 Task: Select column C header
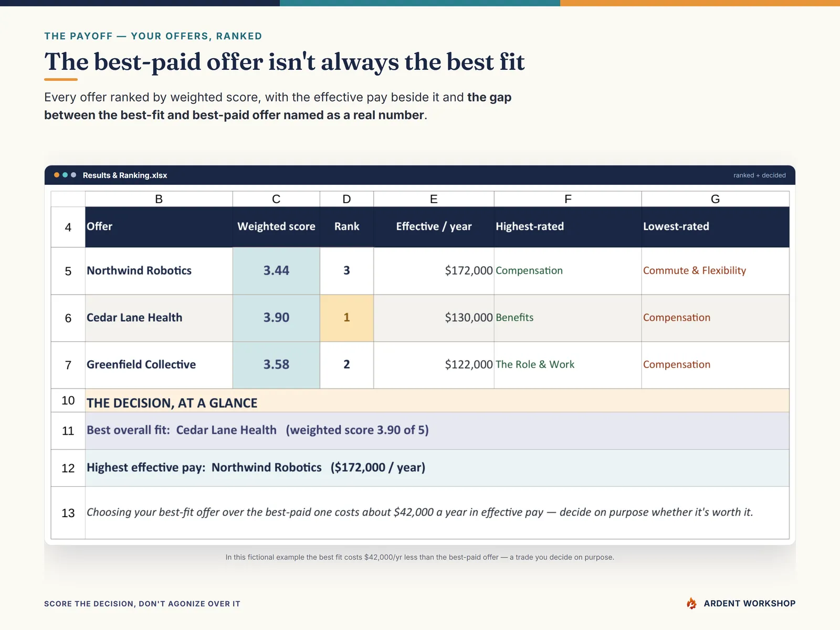[276, 199]
